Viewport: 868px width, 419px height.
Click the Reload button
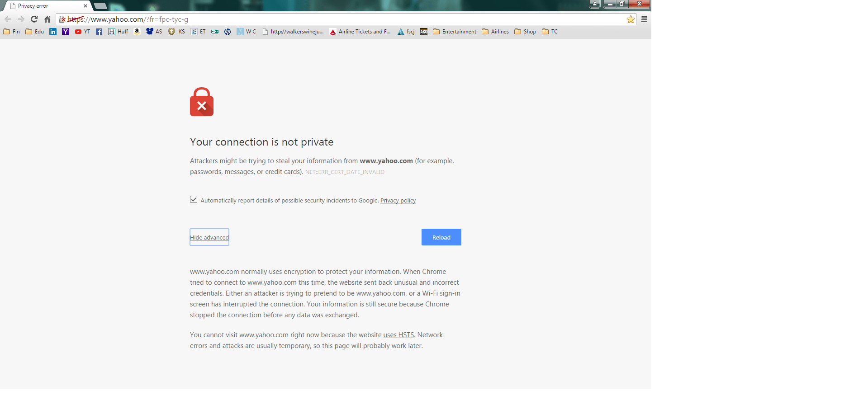(x=441, y=237)
